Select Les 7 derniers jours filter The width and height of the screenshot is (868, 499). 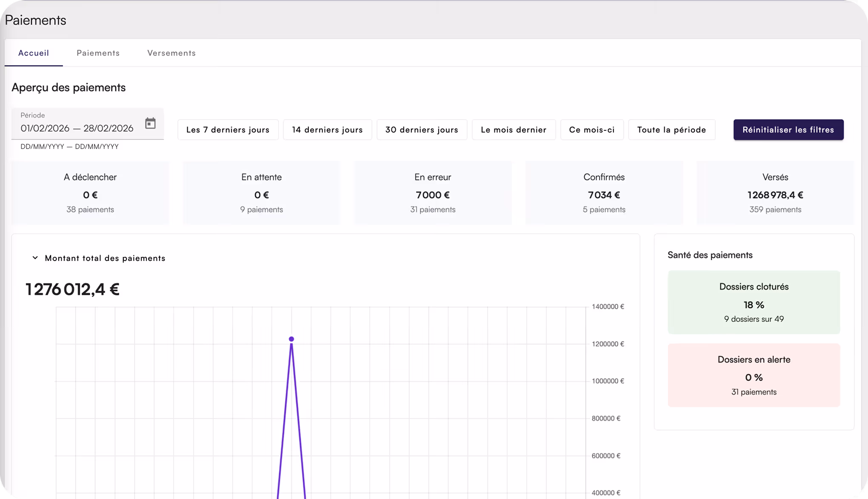(228, 130)
